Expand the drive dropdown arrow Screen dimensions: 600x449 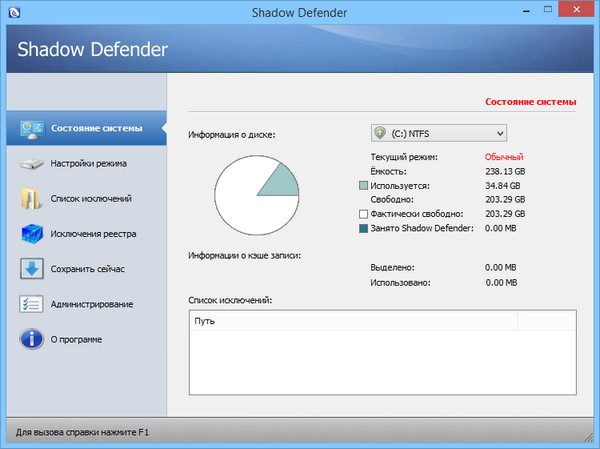pyautogui.click(x=498, y=133)
